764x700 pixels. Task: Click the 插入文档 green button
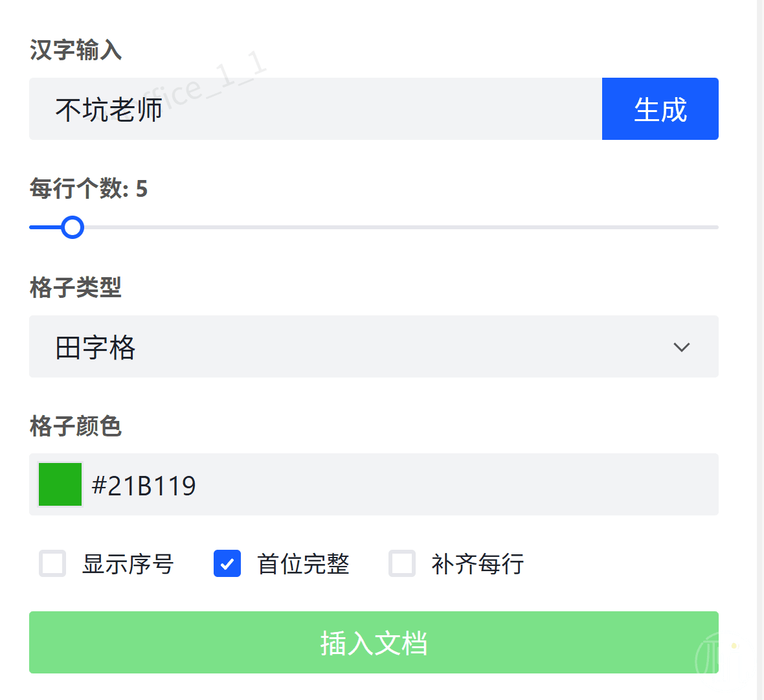374,642
